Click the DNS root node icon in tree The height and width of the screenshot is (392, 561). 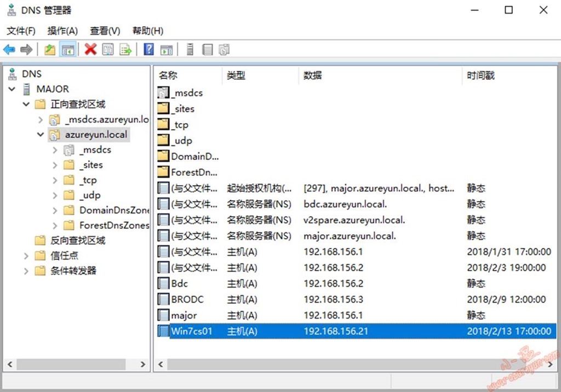coord(13,74)
